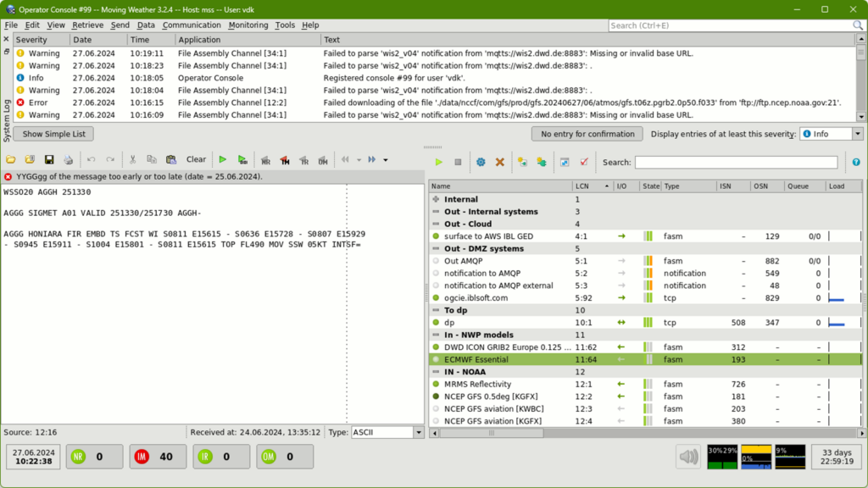Viewport: 868px width, 488px height.
Task: Open the severity filter dropdown showing Info
Action: click(x=827, y=133)
